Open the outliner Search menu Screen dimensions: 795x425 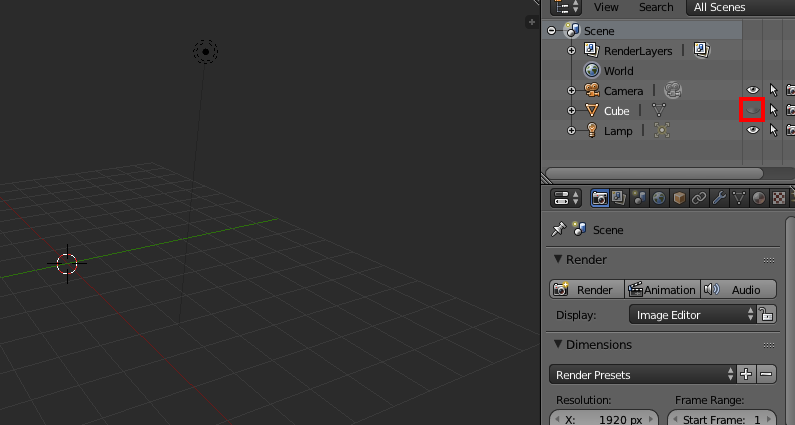[656, 7]
